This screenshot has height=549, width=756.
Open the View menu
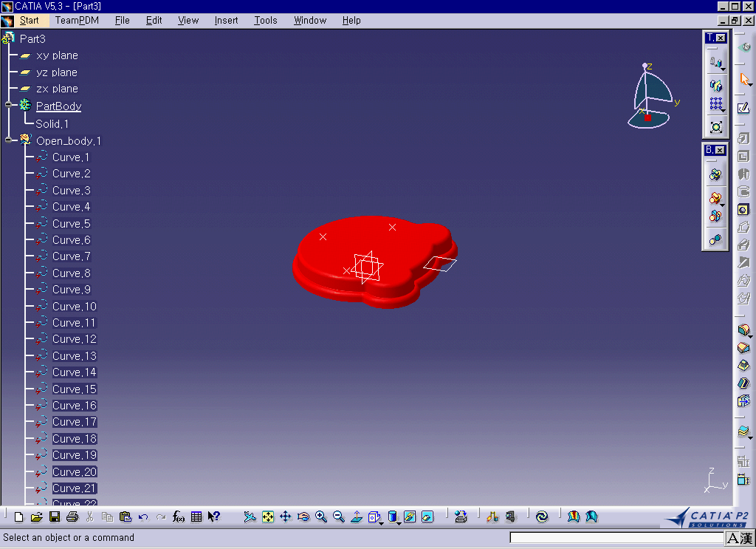[x=188, y=20]
